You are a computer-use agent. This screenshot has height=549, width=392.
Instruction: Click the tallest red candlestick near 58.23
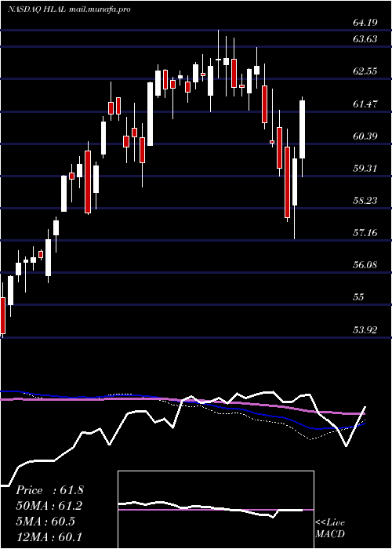[x=288, y=182]
